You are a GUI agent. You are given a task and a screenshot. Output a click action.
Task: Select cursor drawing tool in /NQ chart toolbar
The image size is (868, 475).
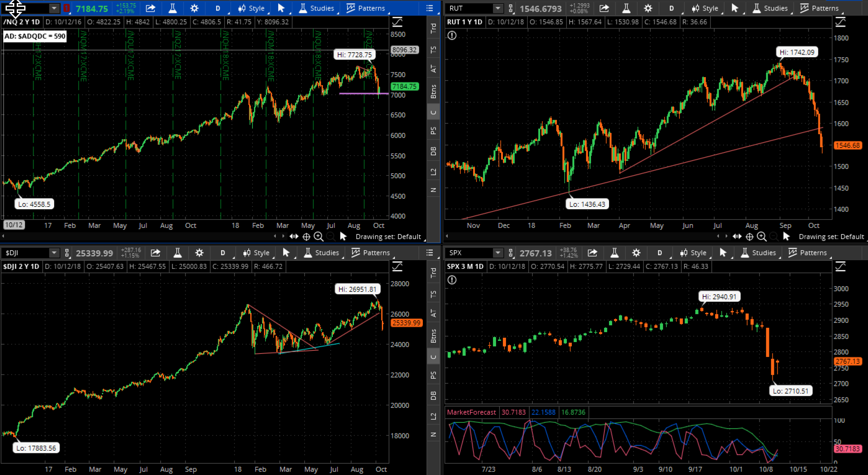click(281, 9)
